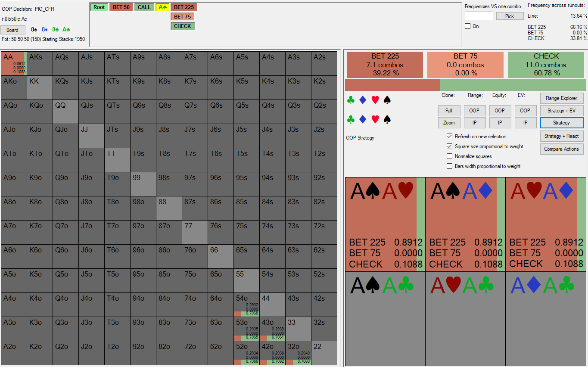The image size is (588, 367).
Task: Select A♠A♥ combo card
Action: point(385,224)
